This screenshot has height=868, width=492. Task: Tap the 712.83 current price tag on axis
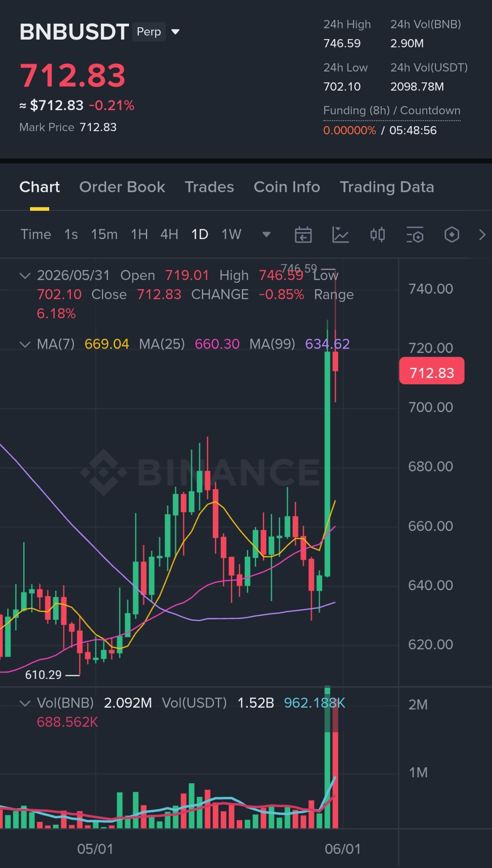(432, 371)
